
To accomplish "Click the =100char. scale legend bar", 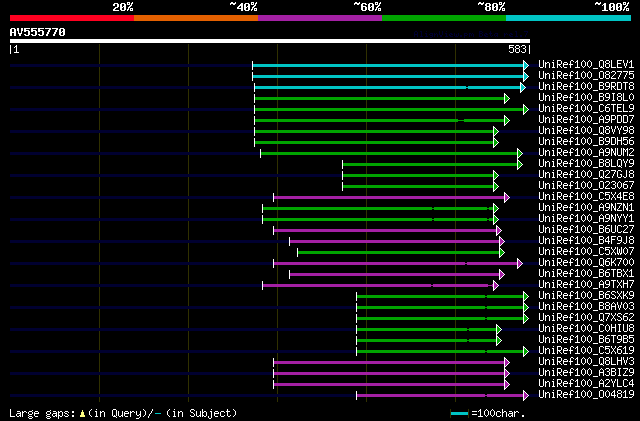I will click(x=459, y=414).
